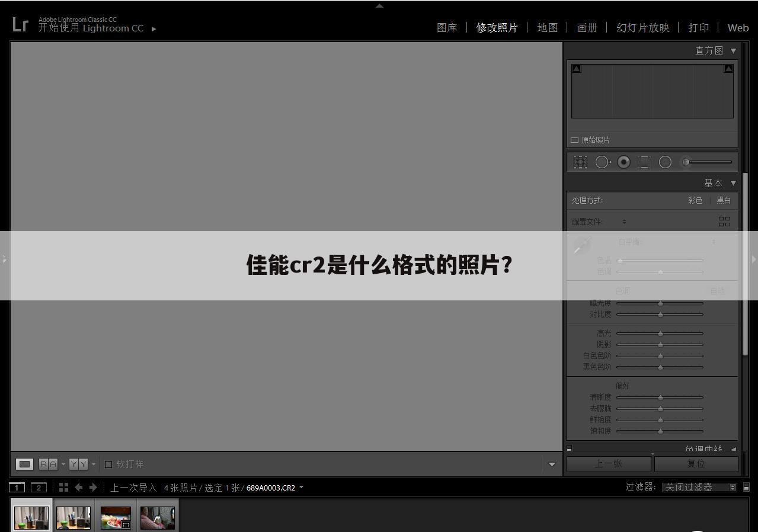Collapse the 直方图 panel

click(x=733, y=51)
